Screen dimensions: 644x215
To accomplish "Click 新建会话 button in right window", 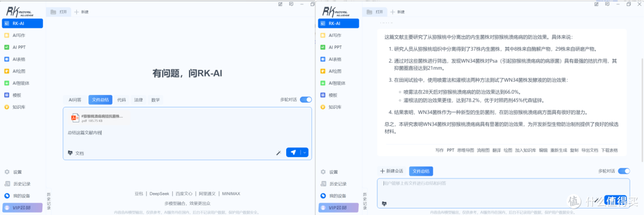I will [392, 171].
